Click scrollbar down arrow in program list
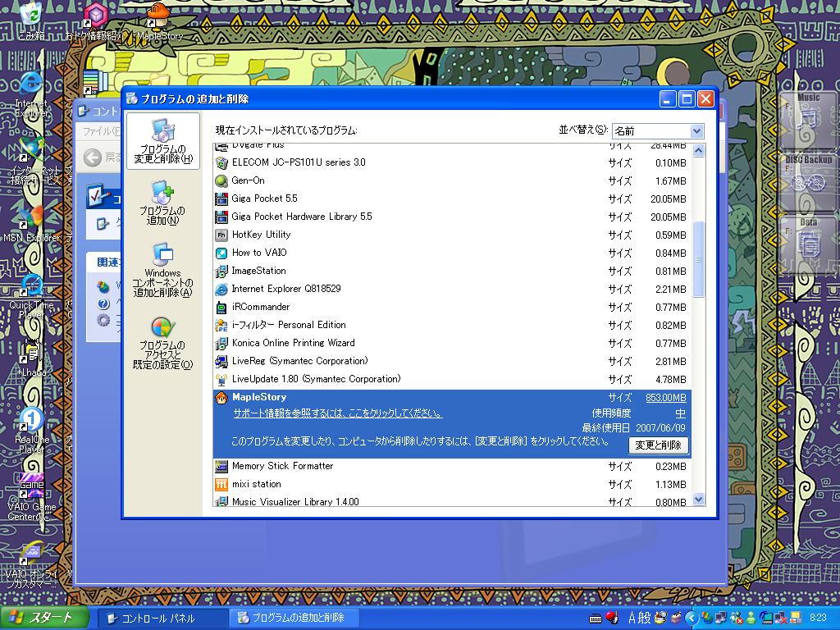This screenshot has width=840, height=630. point(698,500)
